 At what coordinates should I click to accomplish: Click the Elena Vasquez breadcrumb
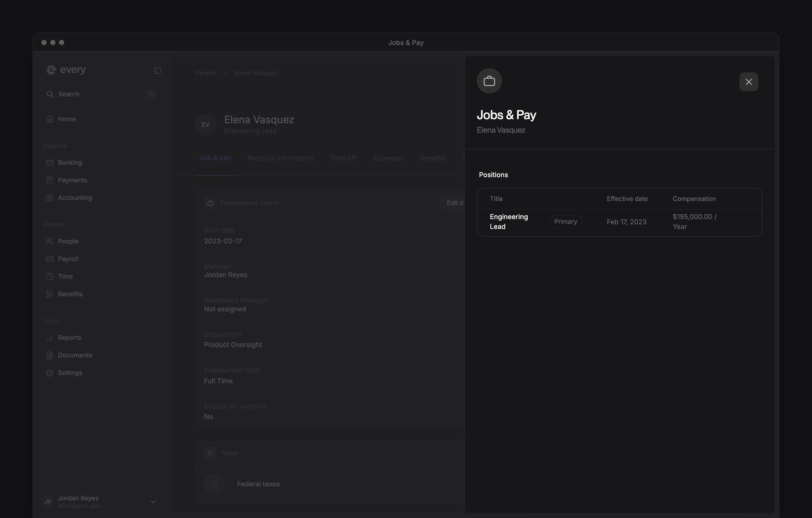click(256, 73)
